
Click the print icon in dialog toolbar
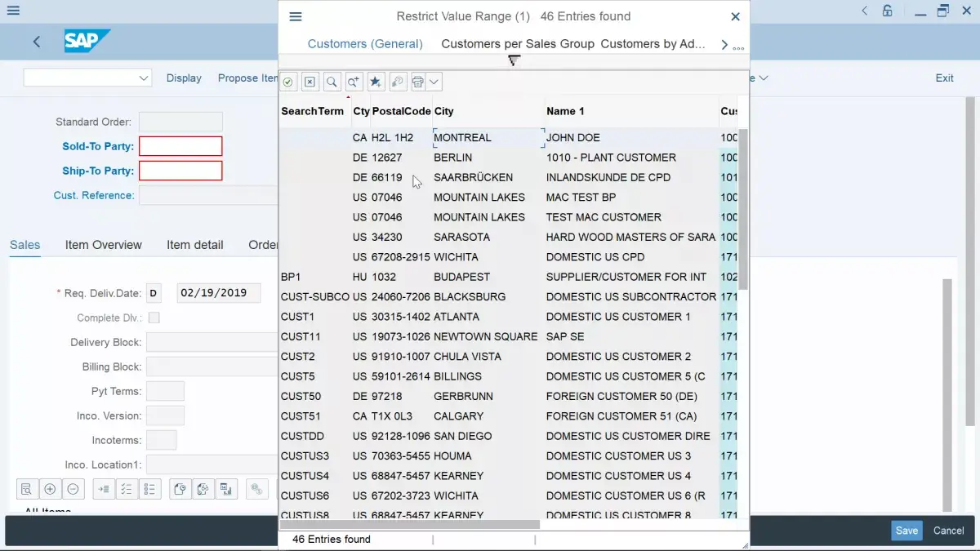tap(418, 82)
